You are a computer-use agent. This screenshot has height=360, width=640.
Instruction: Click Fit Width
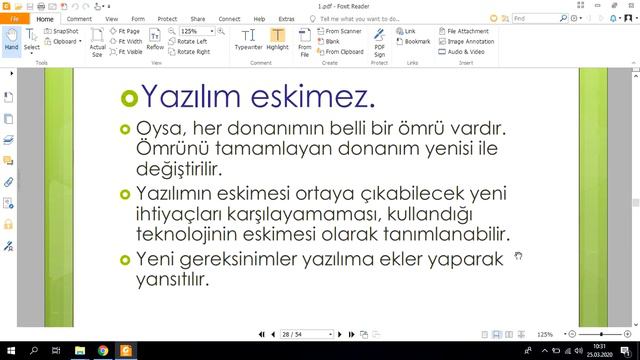(126, 41)
